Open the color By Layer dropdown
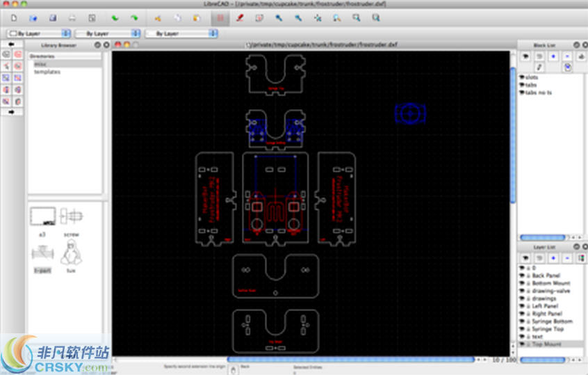 click(x=39, y=33)
